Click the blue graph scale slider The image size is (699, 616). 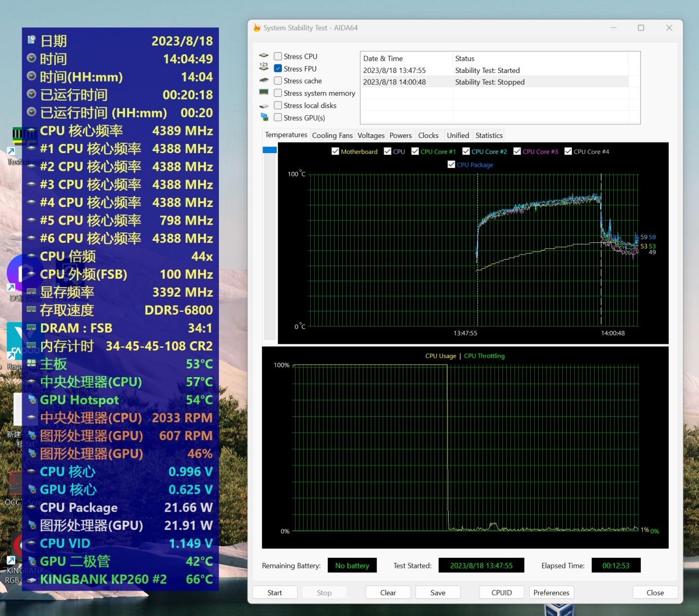coord(270,150)
